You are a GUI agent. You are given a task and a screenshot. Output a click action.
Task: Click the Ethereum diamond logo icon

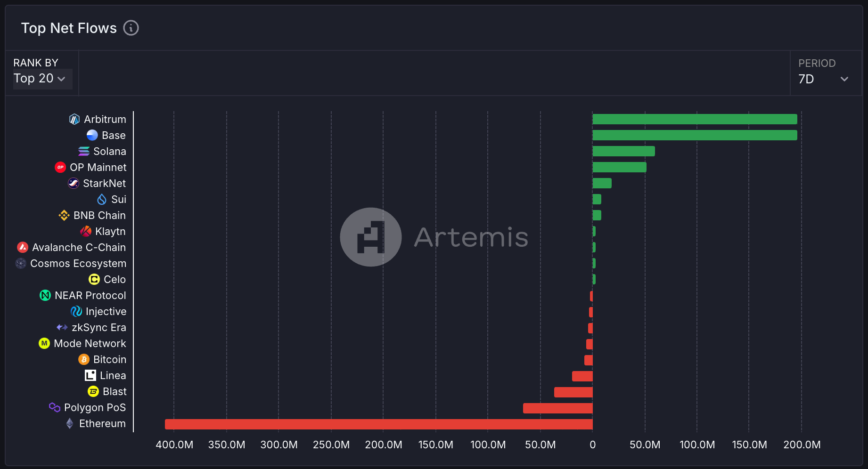70,423
